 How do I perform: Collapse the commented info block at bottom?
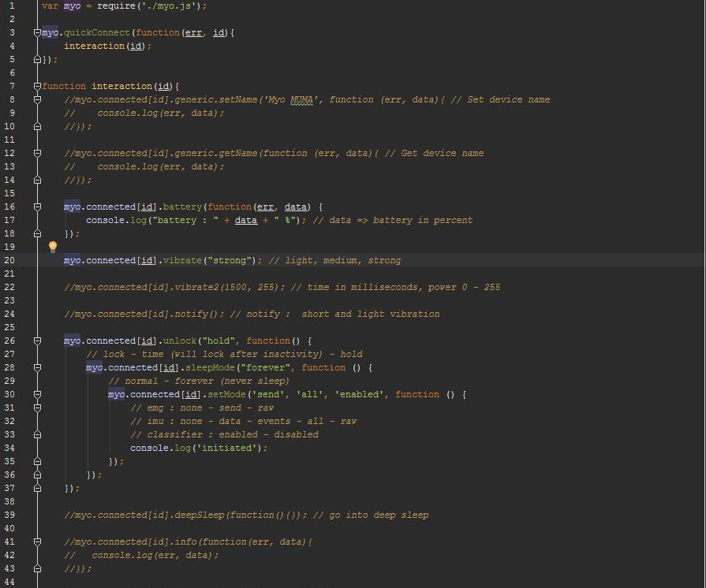(37, 541)
